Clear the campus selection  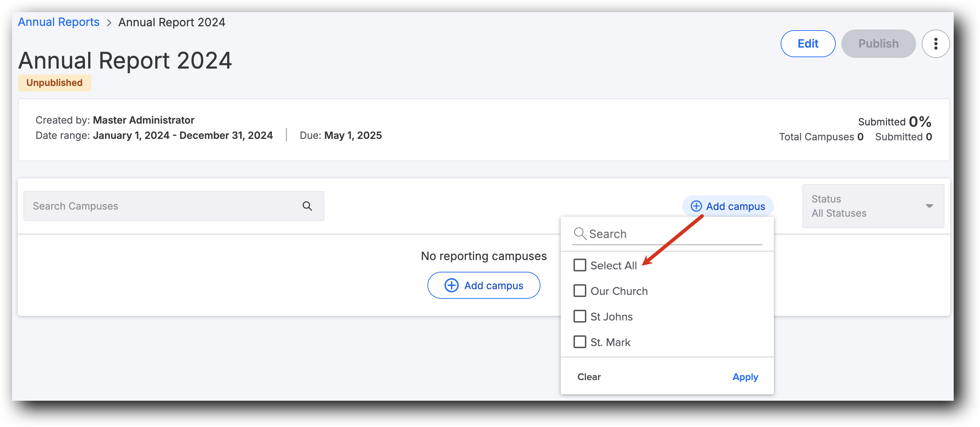pos(589,377)
